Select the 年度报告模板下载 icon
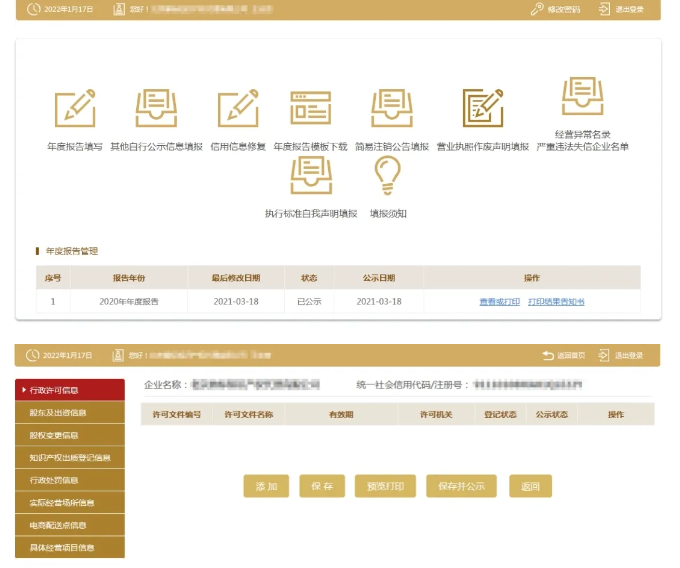 tap(310, 109)
